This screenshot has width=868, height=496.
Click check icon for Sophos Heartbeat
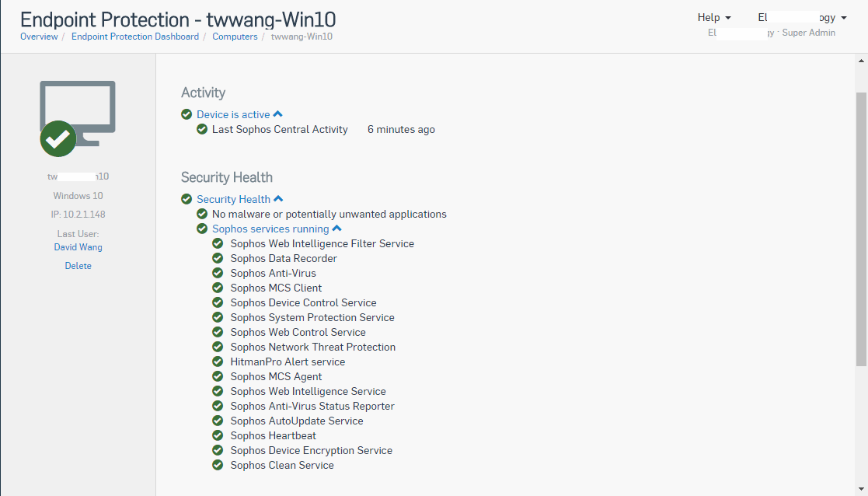218,435
